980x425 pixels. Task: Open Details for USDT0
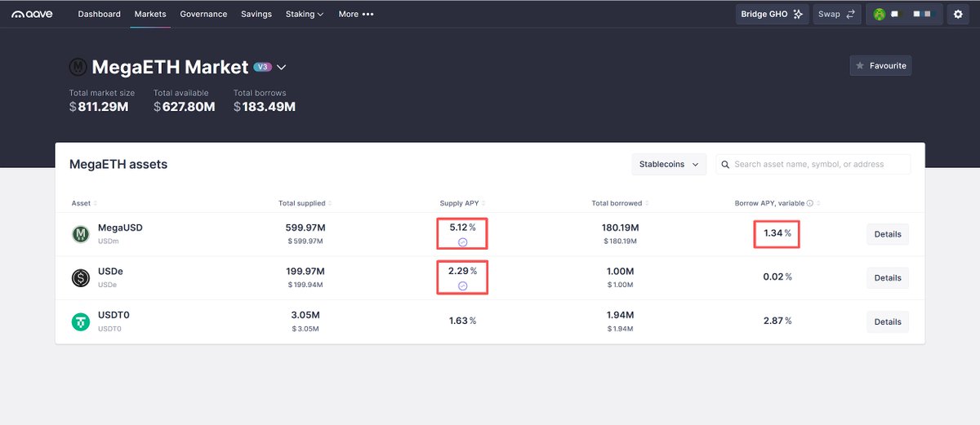(x=888, y=321)
